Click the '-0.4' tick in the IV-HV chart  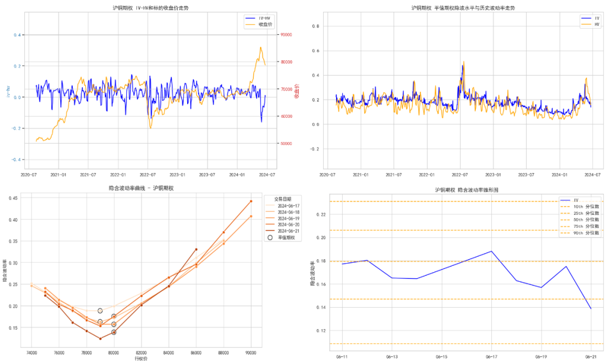[x=17, y=159]
